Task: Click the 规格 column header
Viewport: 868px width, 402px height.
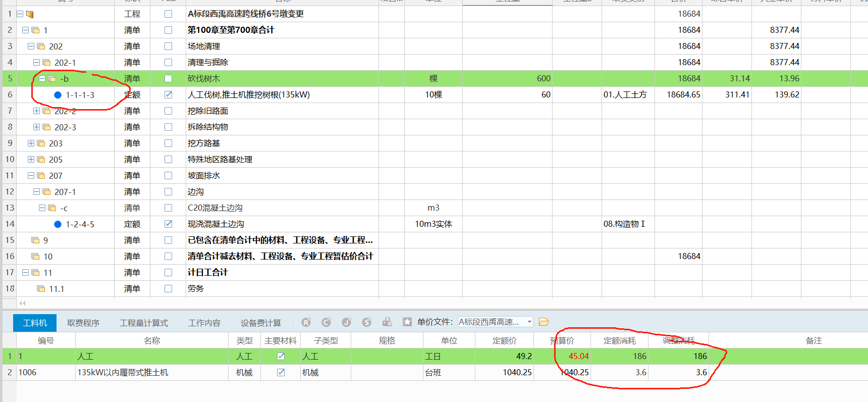Action: (387, 340)
